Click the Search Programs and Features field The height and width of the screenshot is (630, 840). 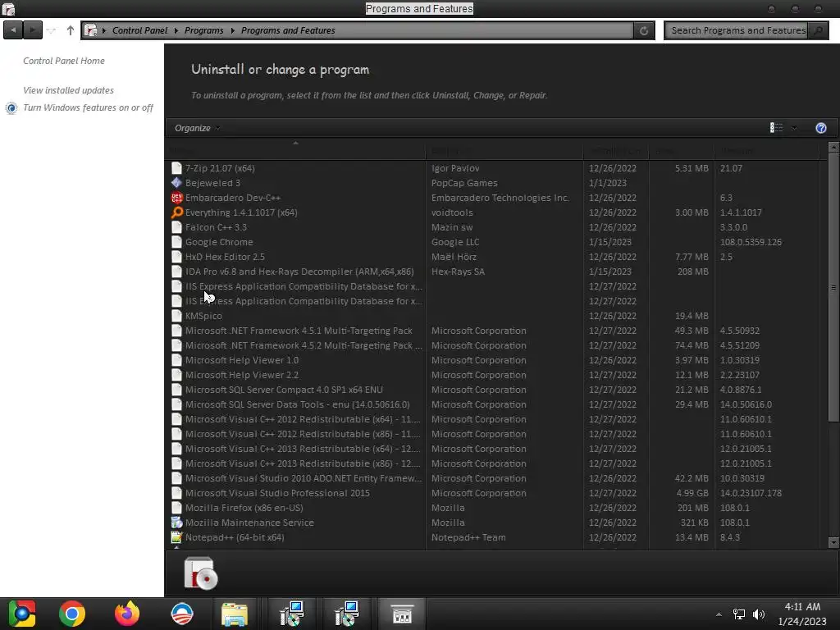point(737,30)
